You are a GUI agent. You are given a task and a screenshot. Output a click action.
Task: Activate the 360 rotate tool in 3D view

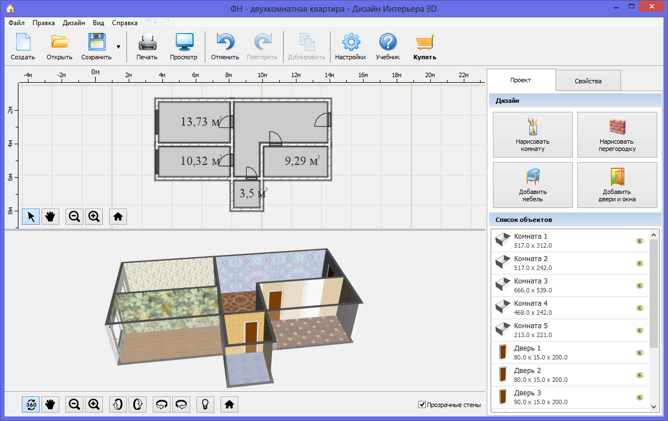click(31, 404)
